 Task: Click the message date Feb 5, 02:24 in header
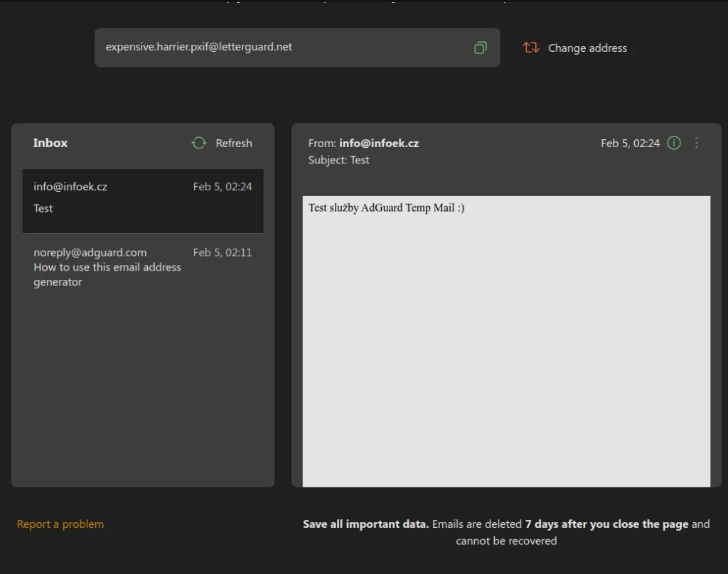click(630, 143)
